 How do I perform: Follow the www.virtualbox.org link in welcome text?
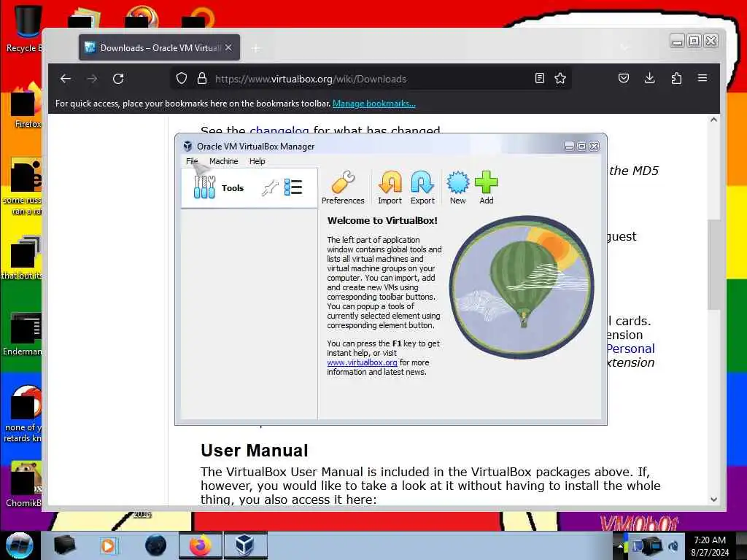click(x=362, y=362)
